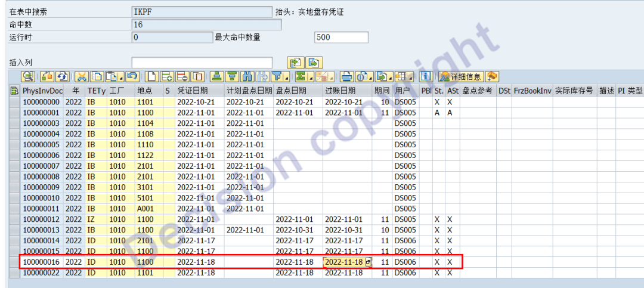Click St. value A in row 100000001
Screen dimensions: 644x288
[x=438, y=113]
